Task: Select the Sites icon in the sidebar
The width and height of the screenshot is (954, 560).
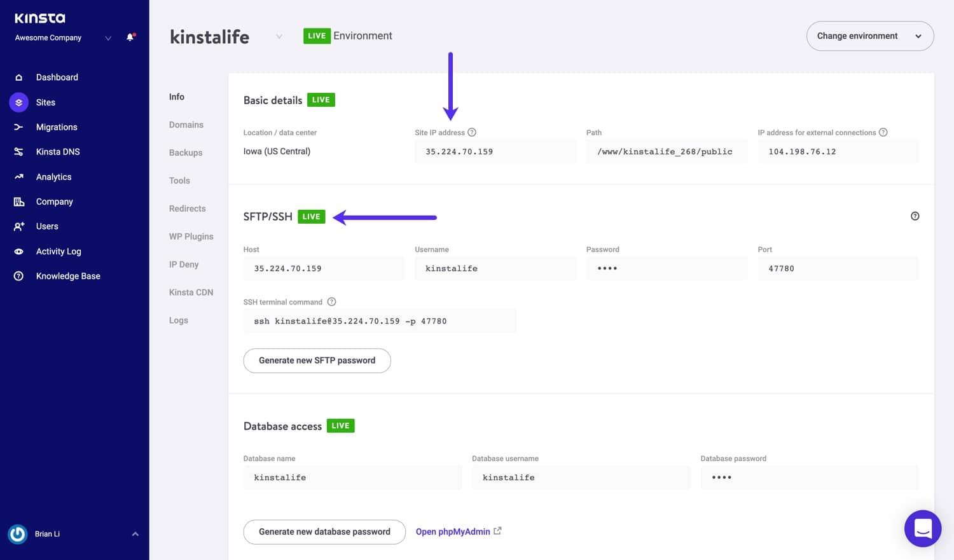Action: tap(18, 102)
